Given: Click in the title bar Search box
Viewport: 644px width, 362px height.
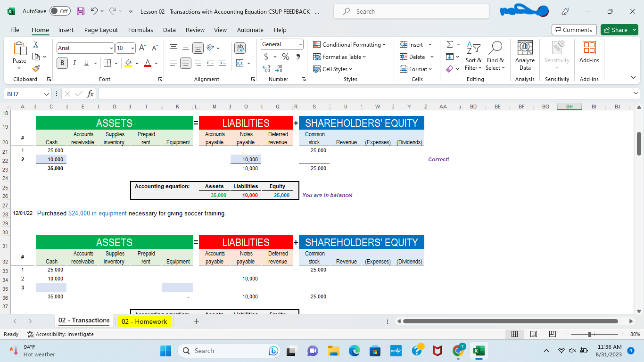Looking at the screenshot, I should click(411, 11).
